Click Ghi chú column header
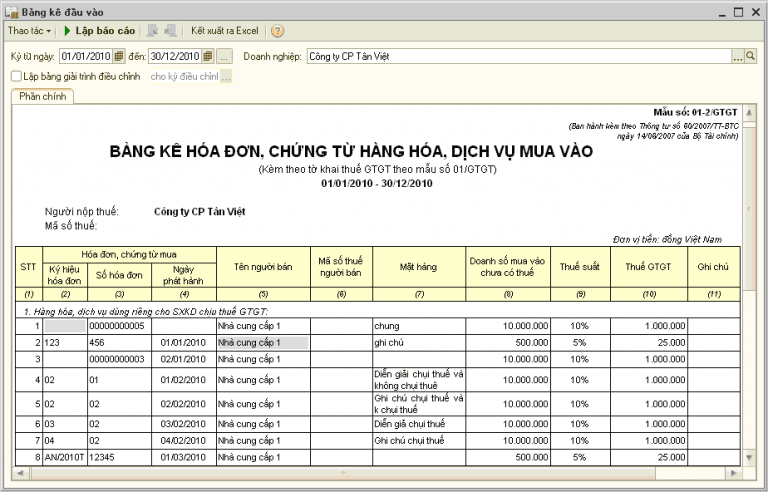The image size is (768, 492). pyautogui.click(x=713, y=267)
